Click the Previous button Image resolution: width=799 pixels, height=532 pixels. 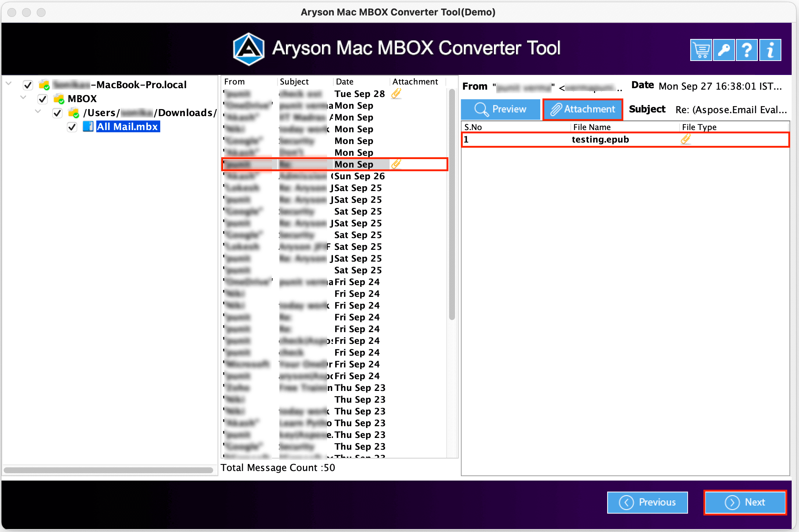(648, 502)
